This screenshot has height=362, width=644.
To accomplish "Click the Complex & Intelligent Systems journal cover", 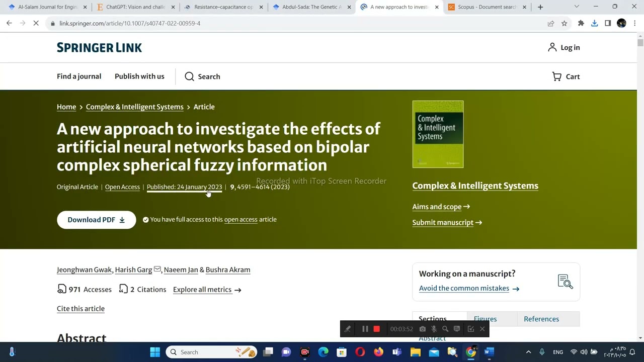I will tap(438, 134).
